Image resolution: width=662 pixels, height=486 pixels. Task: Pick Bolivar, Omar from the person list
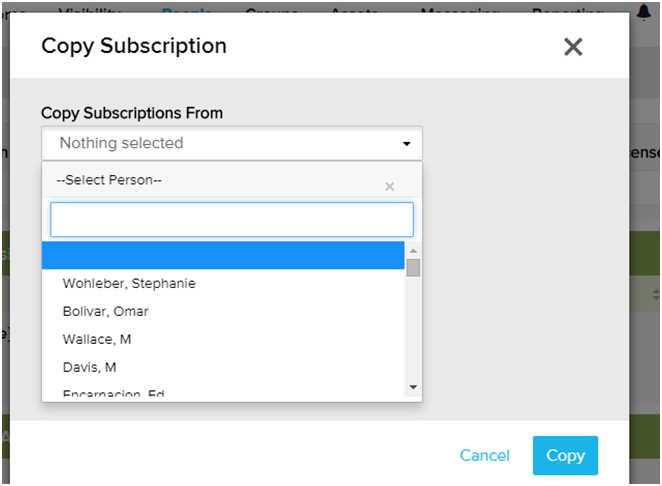coord(105,311)
